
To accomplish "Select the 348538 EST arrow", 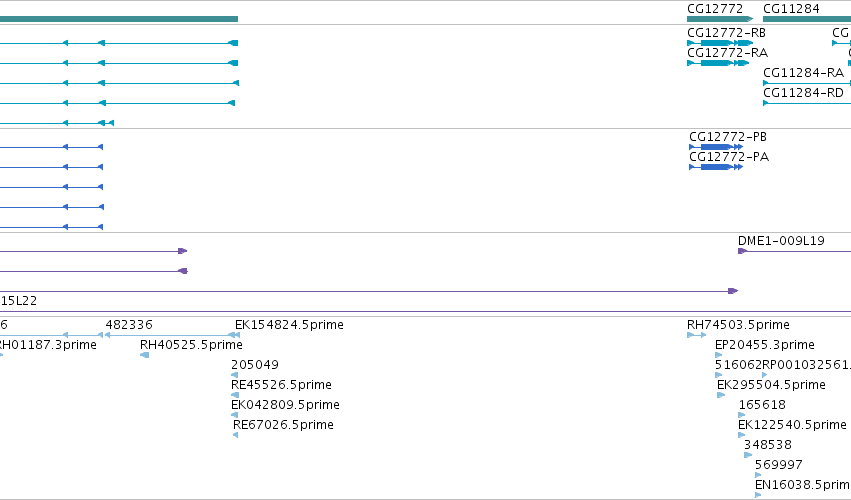I will 748,455.
